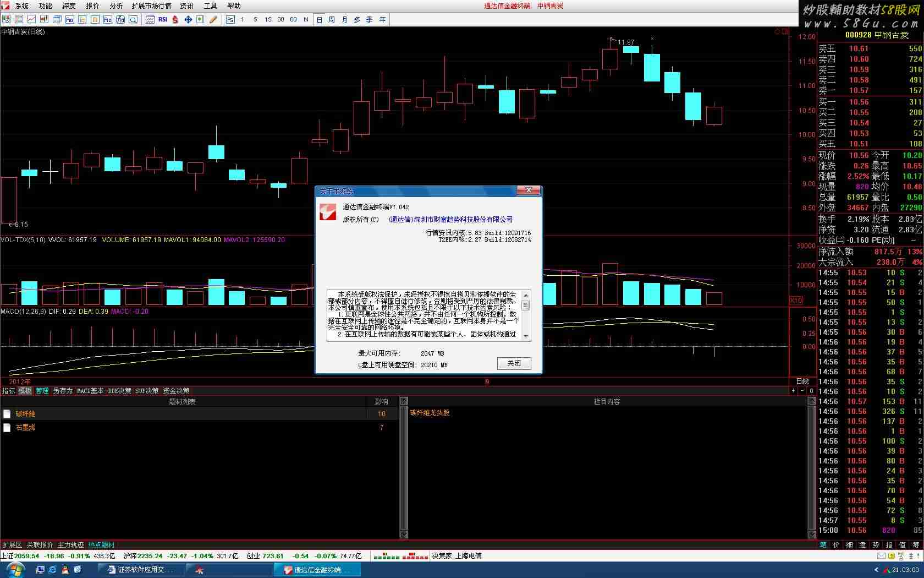Select the DDE决策 template tab
The image size is (924, 578).
[119, 390]
